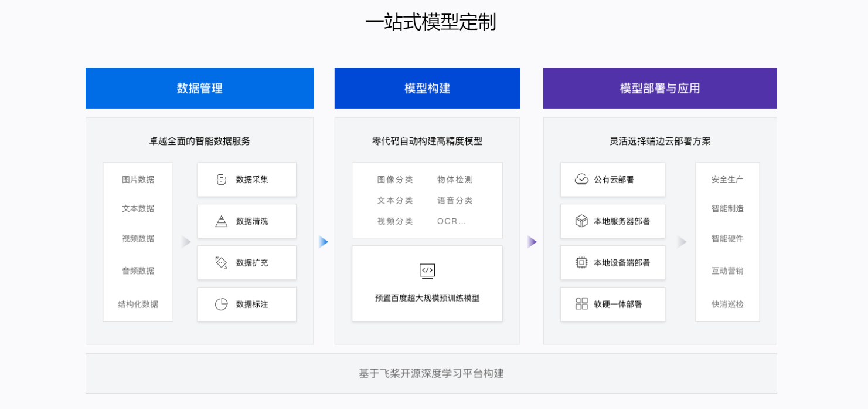868x409 pixels.
Task: Select the 数据管理 header tab
Action: point(200,89)
